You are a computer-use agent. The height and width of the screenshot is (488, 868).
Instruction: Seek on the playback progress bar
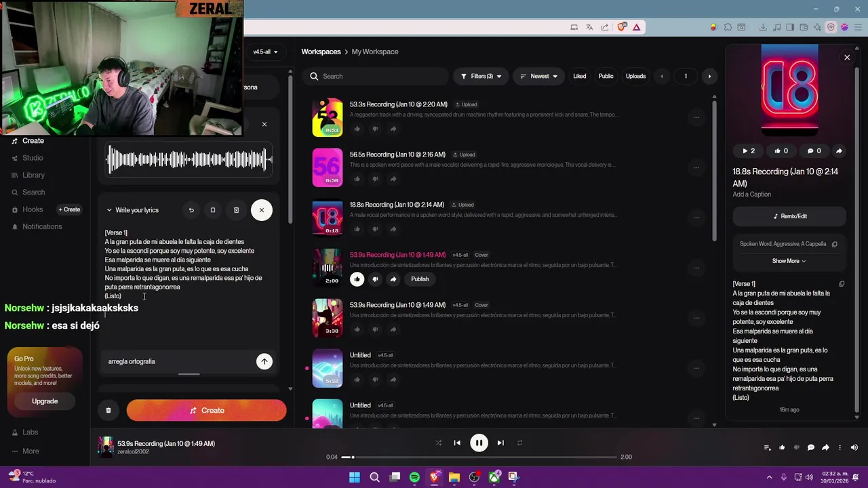click(479, 457)
